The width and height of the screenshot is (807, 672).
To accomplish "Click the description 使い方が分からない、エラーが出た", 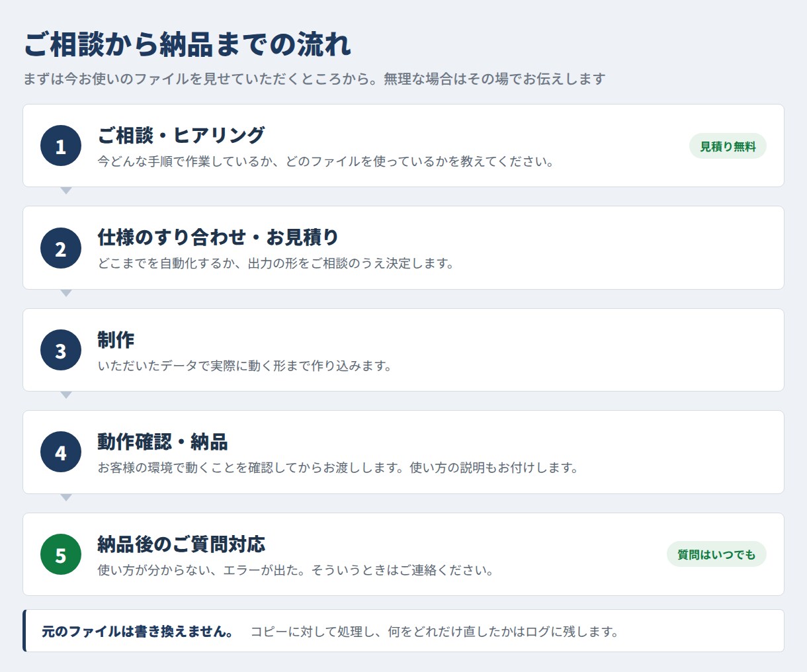I will pyautogui.click(x=296, y=570).
